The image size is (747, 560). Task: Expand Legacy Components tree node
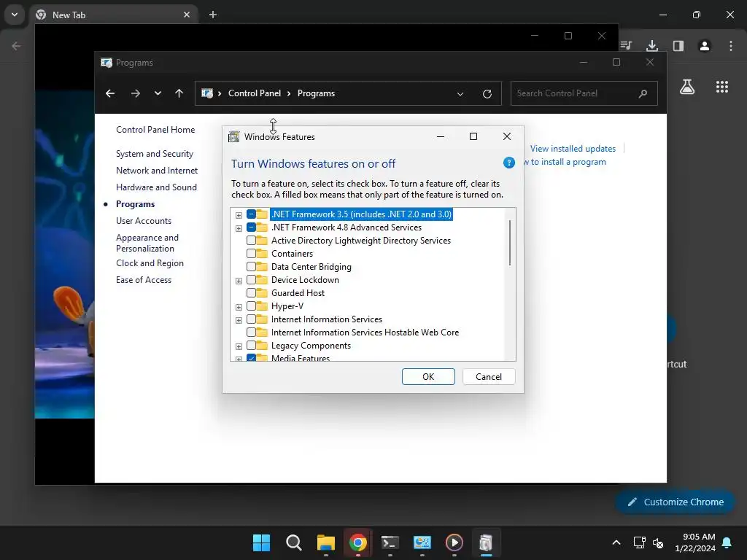239,346
